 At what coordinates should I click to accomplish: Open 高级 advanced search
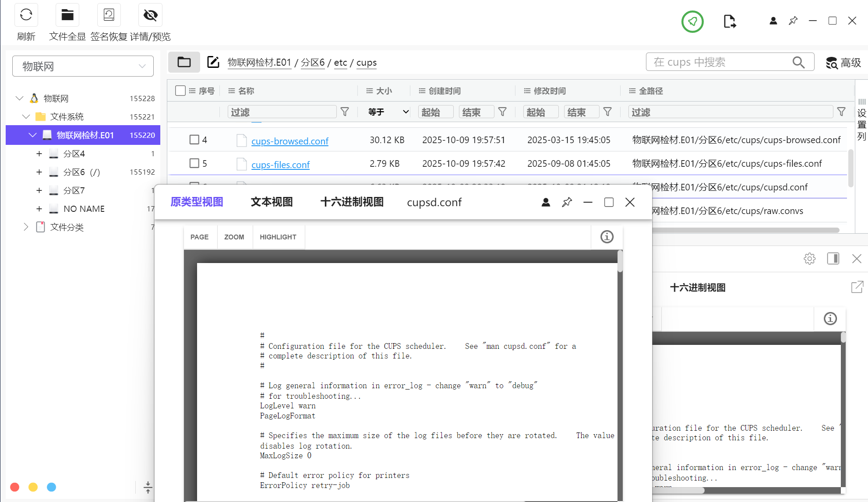point(843,63)
